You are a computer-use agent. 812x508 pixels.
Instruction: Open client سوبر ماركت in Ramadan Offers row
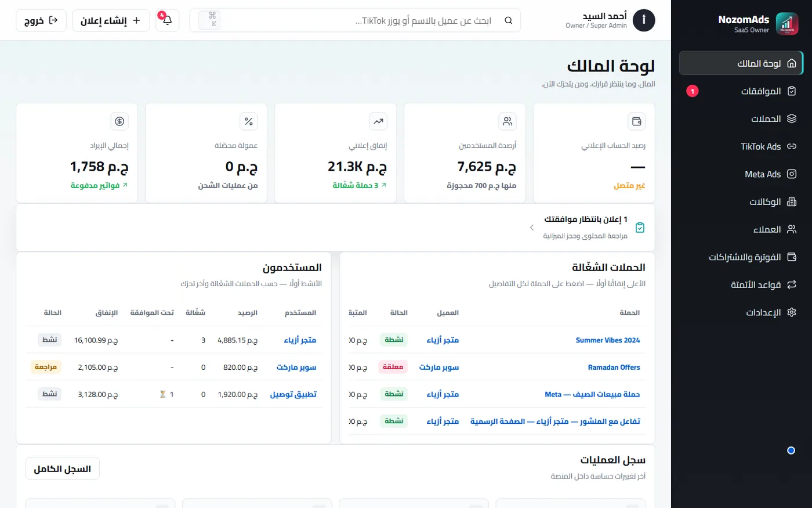(439, 368)
